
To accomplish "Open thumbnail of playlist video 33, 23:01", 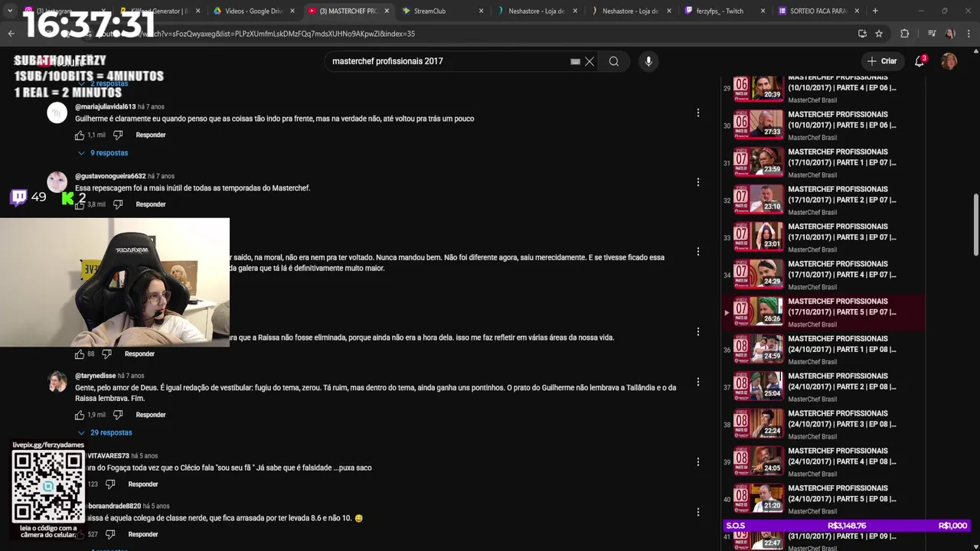I will pyautogui.click(x=759, y=237).
